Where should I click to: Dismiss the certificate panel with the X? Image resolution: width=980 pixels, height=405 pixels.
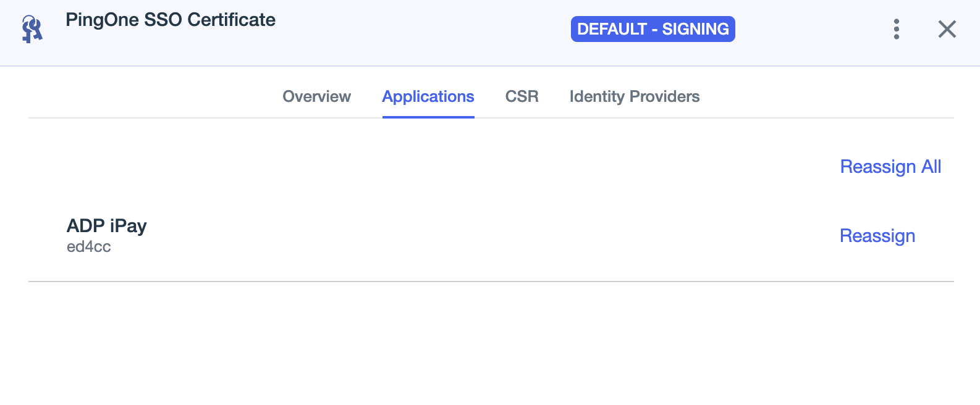pyautogui.click(x=947, y=28)
